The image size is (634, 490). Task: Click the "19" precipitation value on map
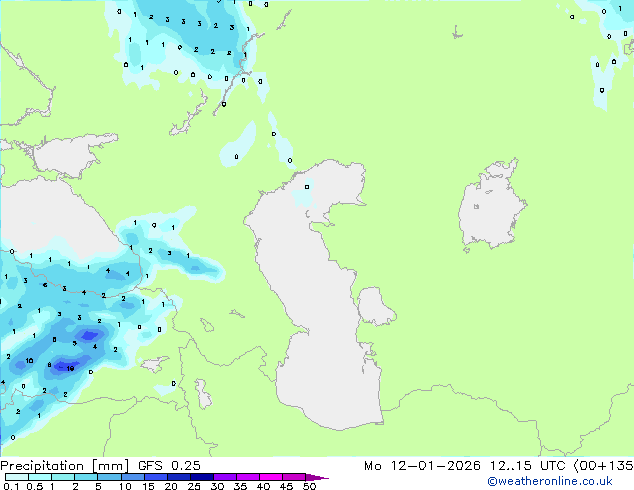coord(70,368)
